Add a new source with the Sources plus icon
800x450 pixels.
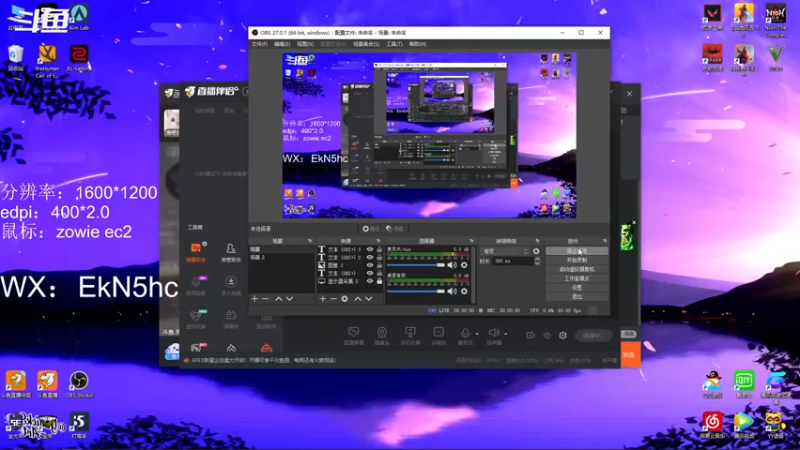click(322, 299)
